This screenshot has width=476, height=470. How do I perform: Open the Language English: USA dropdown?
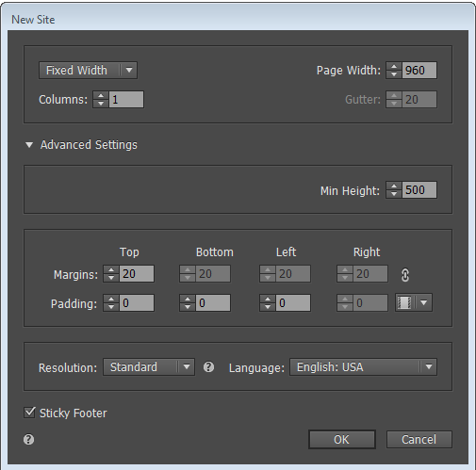point(363,366)
